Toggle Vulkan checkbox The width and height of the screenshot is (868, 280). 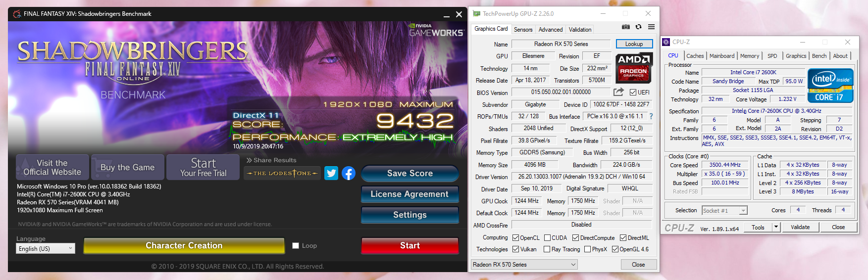515,249
